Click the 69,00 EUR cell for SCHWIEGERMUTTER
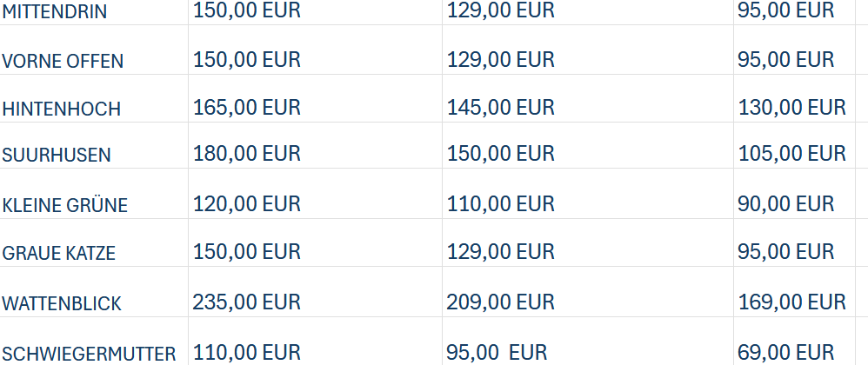This screenshot has width=868, height=365. [x=785, y=353]
